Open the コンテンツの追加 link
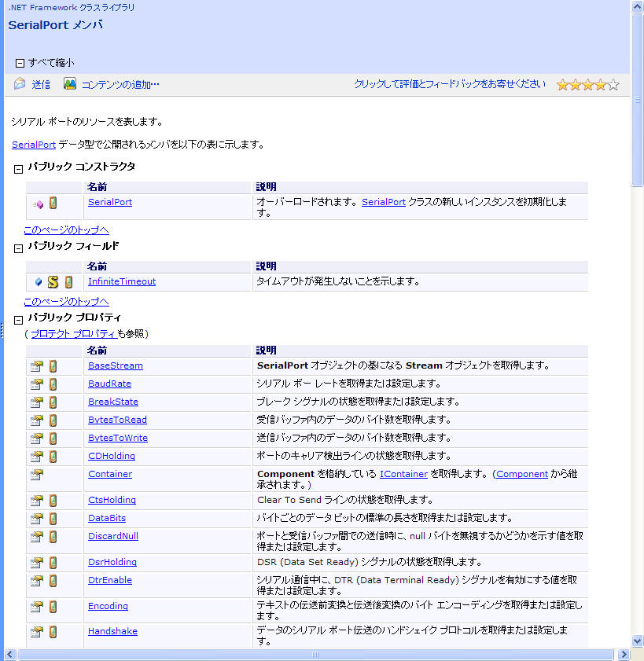 coord(120,85)
